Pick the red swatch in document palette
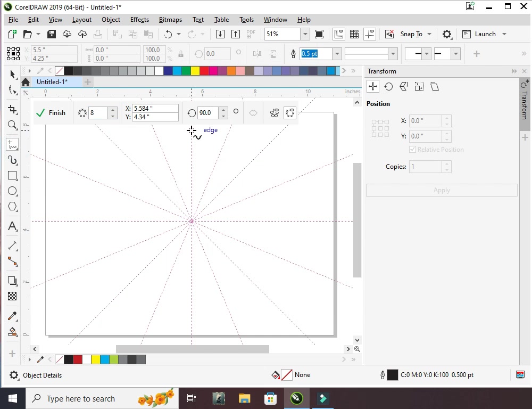The height and width of the screenshot is (409, 532). tap(78, 359)
